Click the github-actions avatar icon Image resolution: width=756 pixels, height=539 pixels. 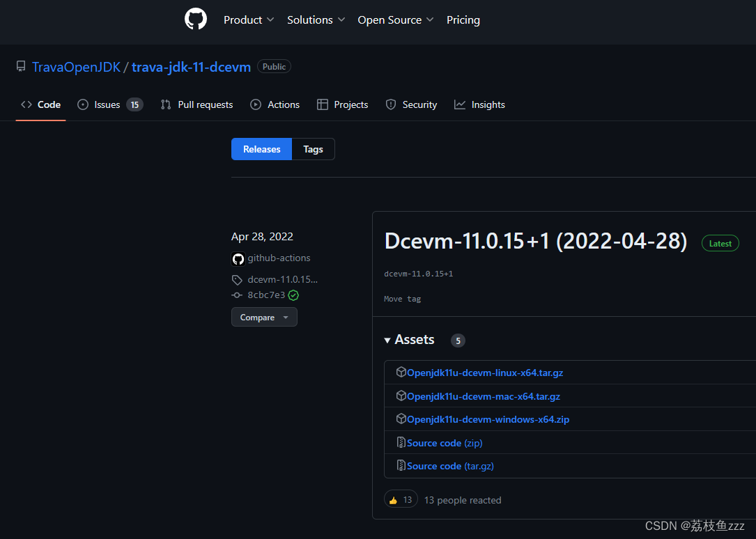pos(238,259)
